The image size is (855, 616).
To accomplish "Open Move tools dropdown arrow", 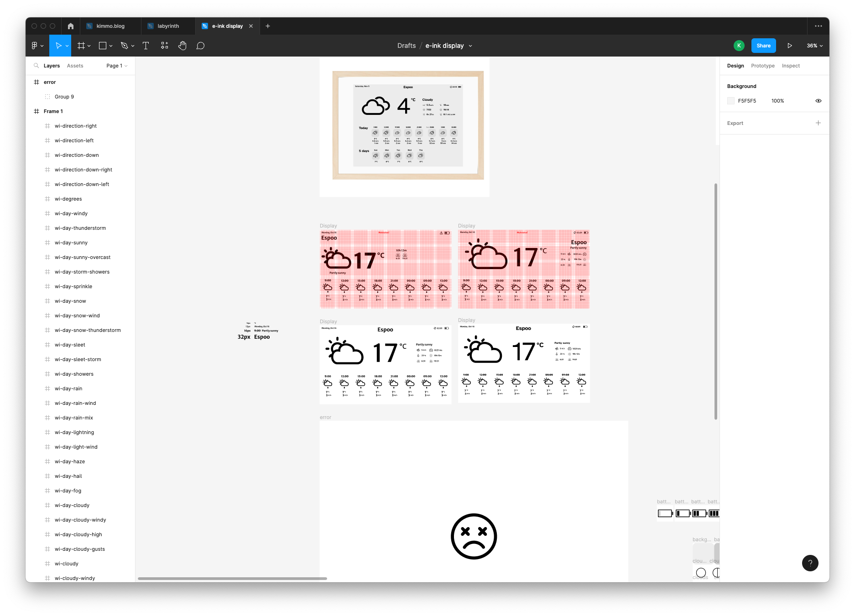I will pyautogui.click(x=67, y=46).
